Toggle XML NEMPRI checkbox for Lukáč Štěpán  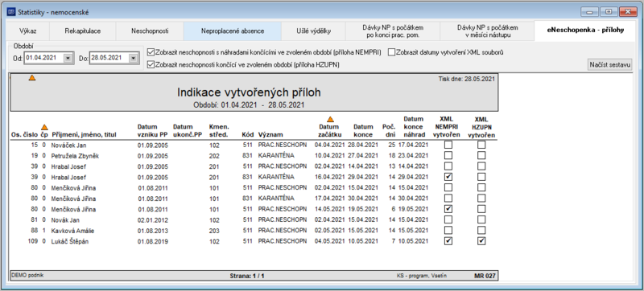448,241
